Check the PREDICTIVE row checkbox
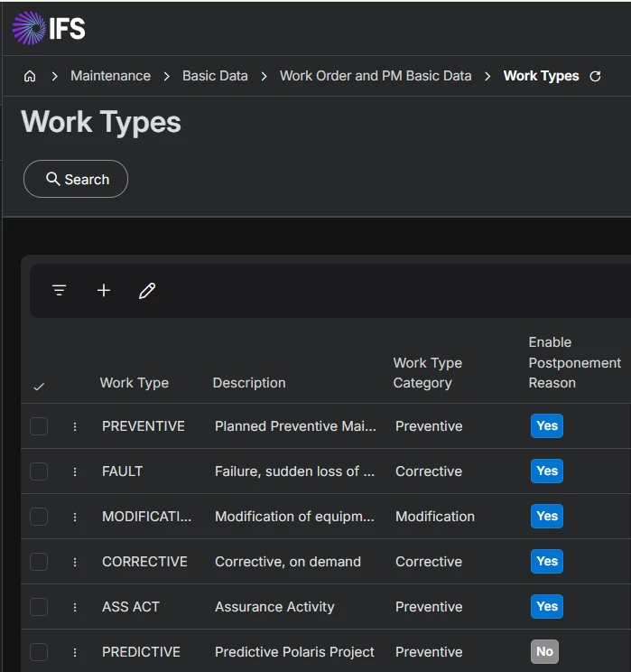 pyautogui.click(x=39, y=652)
